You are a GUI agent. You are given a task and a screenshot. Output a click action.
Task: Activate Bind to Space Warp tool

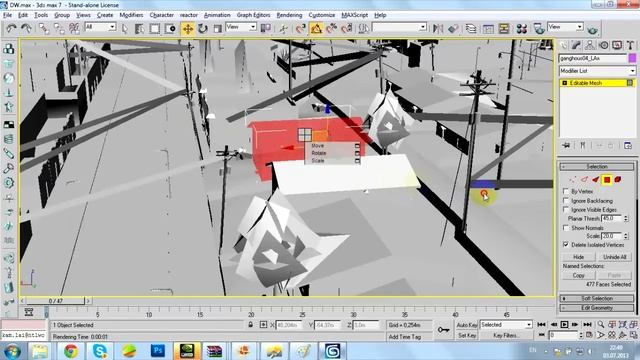(x=74, y=28)
